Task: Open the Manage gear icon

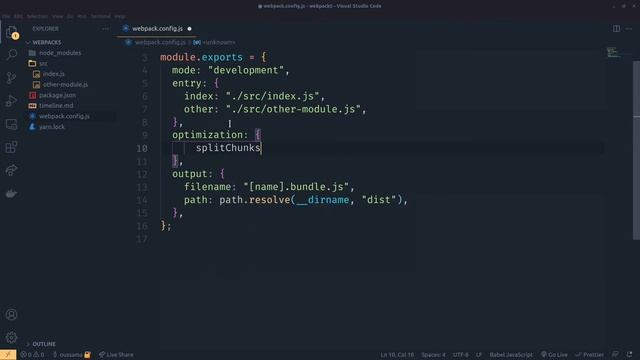Action: pos(11,337)
